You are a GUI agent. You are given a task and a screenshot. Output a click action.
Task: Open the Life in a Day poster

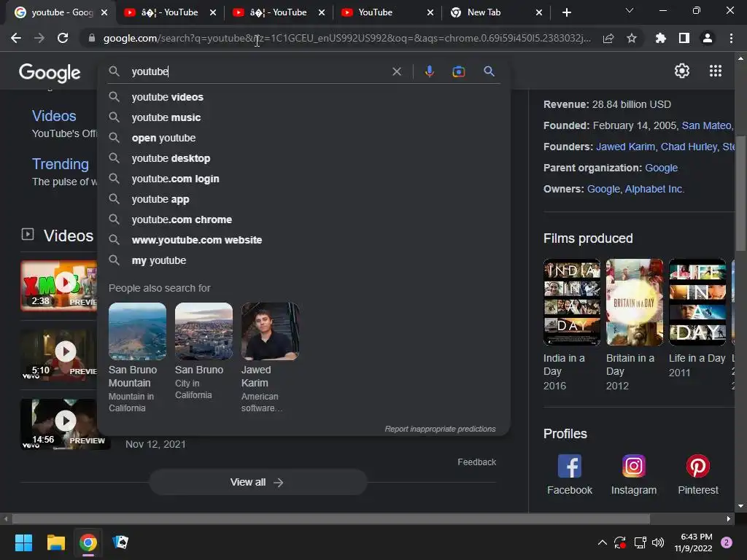[697, 302]
